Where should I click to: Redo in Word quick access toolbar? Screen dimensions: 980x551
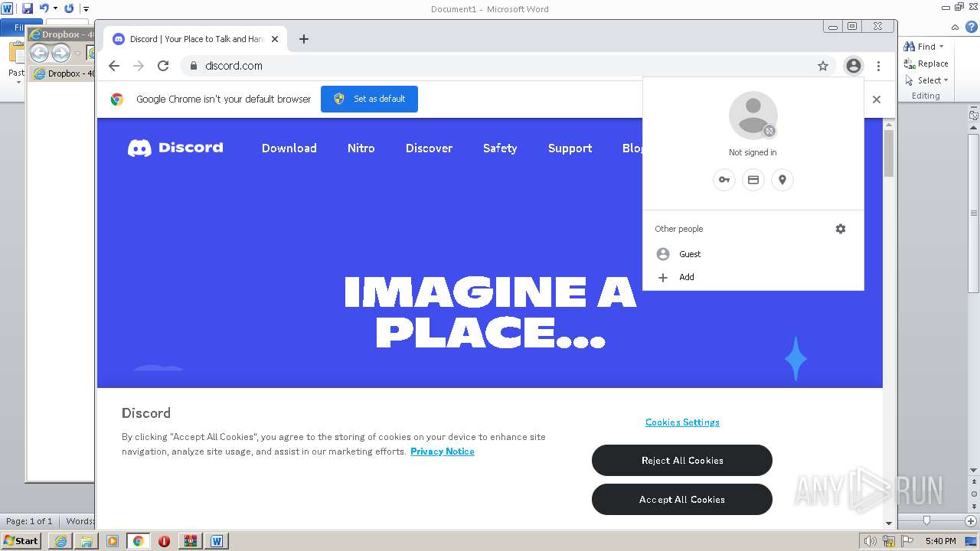pos(69,8)
